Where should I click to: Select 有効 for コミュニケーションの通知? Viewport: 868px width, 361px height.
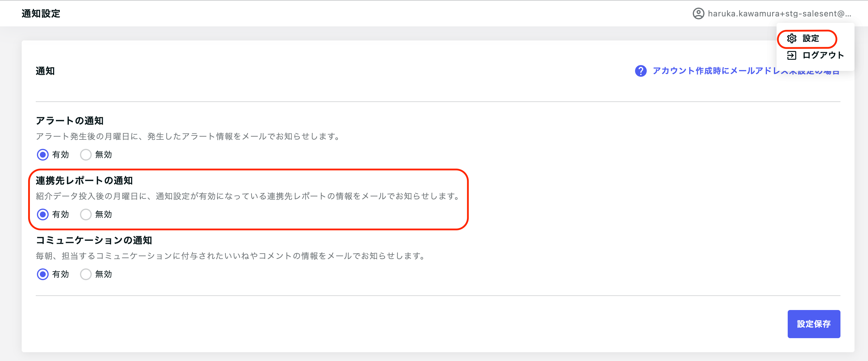click(x=42, y=274)
